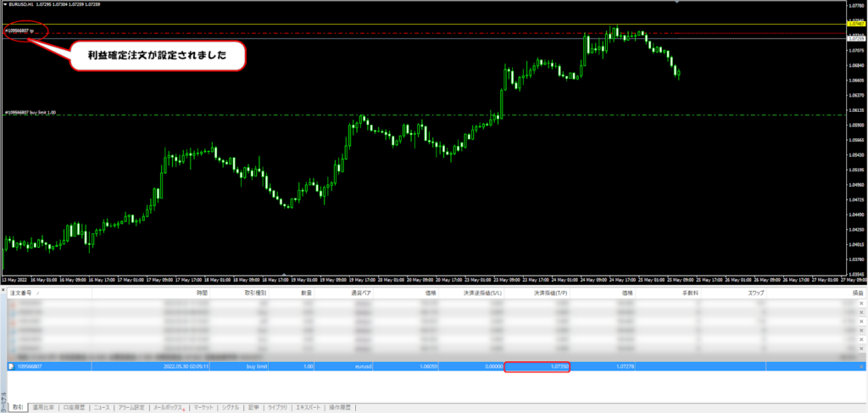868x413 pixels.
Task: Sort by the 時間 column header
Action: [151, 293]
